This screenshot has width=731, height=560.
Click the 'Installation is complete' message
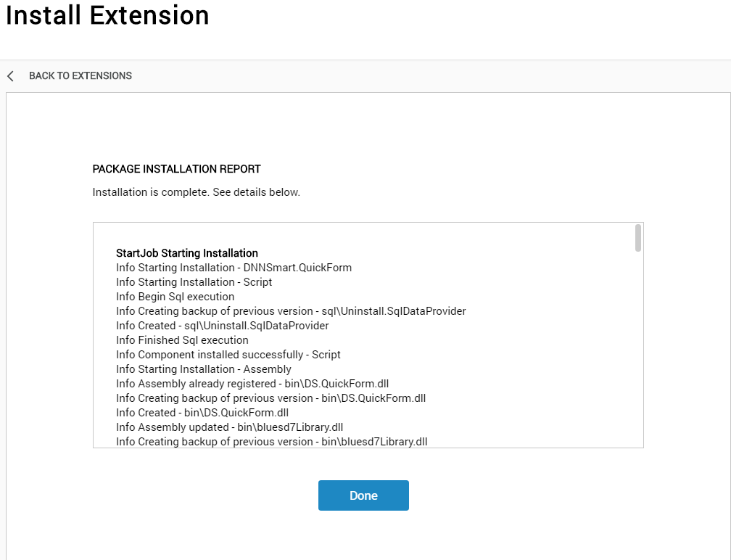coord(197,192)
